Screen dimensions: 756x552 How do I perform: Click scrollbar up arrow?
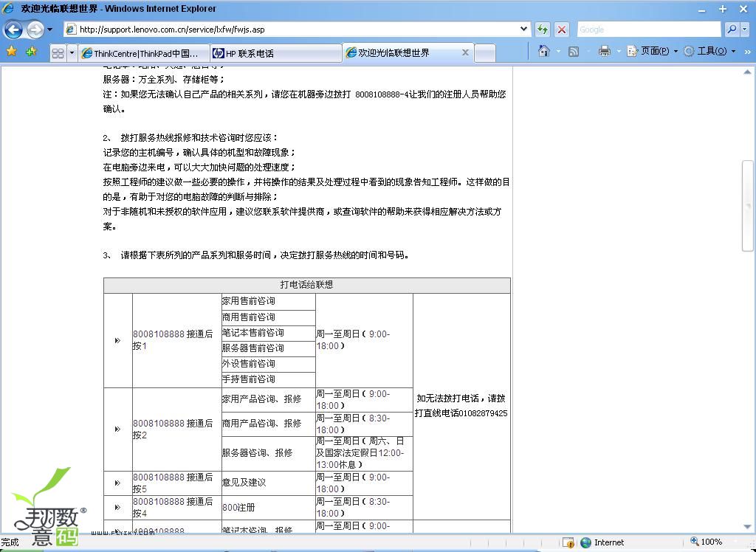click(747, 72)
